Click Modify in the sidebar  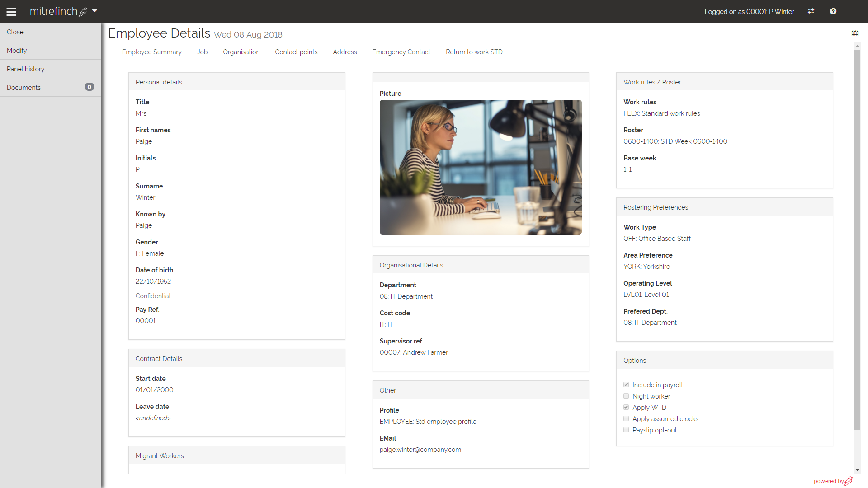16,50
